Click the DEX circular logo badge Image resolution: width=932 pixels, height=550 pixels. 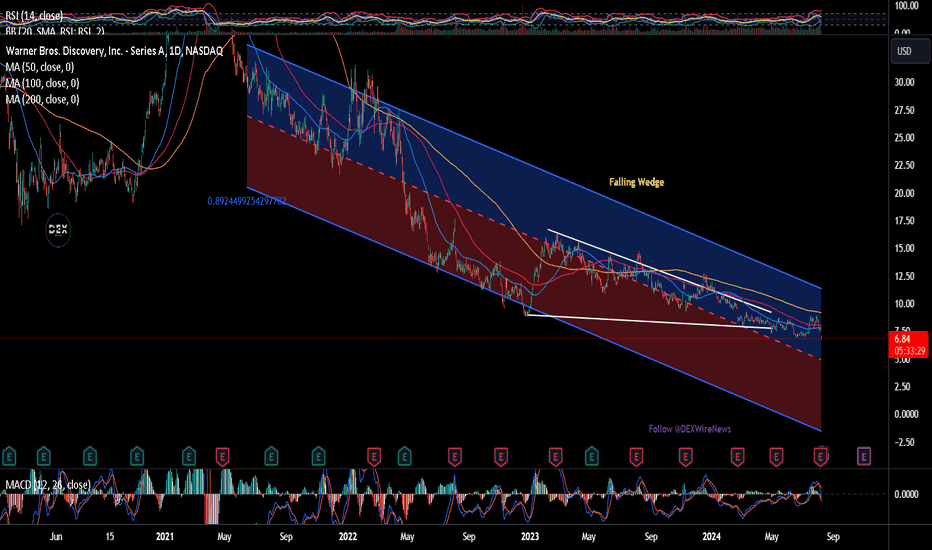[x=58, y=230]
